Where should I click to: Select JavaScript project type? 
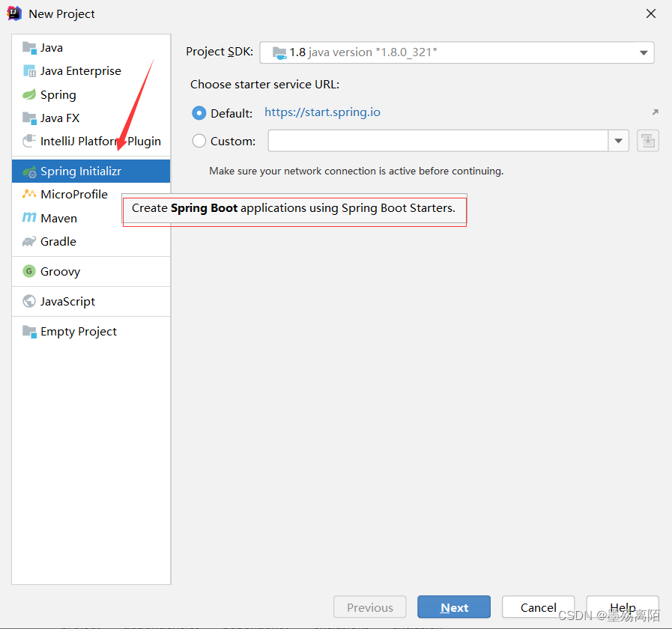(x=91, y=301)
